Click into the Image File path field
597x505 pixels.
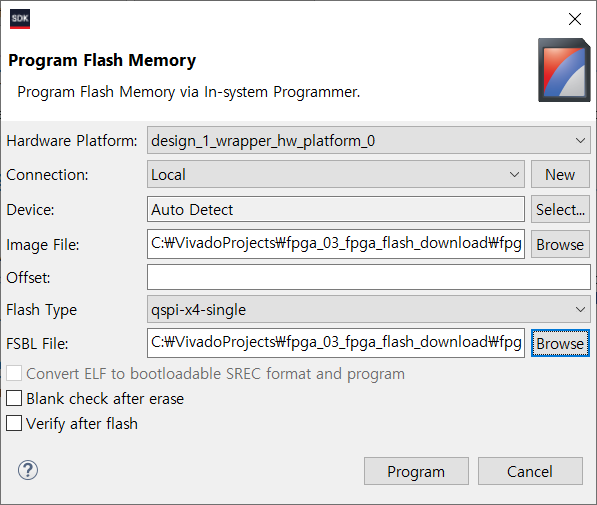[x=336, y=244]
